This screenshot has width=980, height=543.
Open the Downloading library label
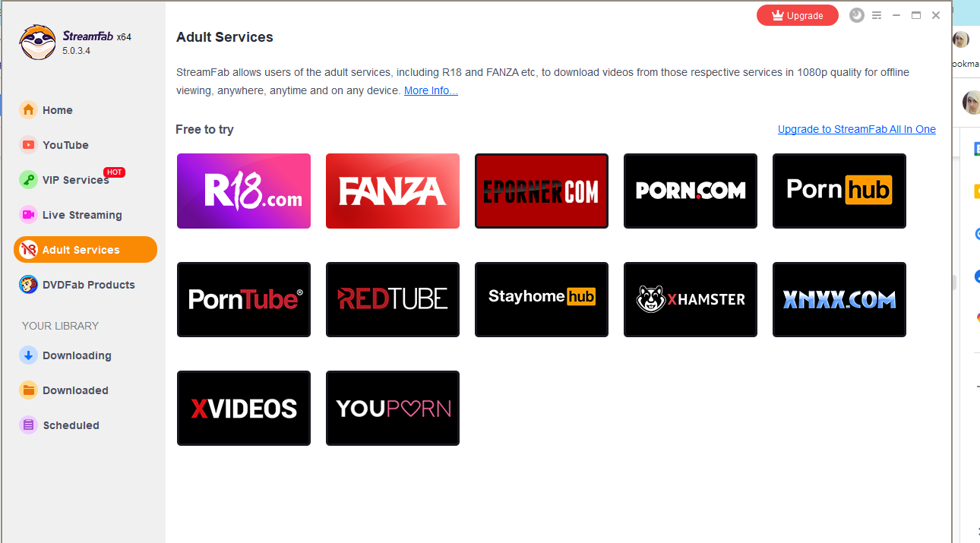pos(77,355)
